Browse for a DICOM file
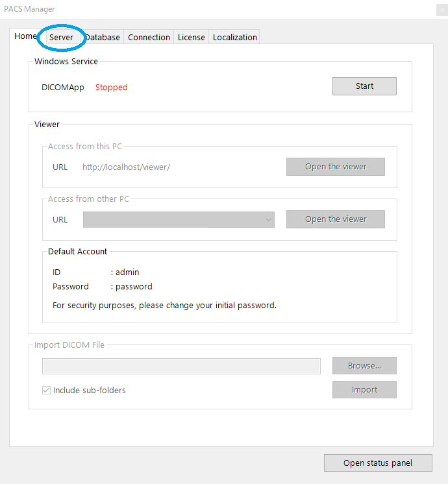The image size is (448, 484). [x=364, y=365]
